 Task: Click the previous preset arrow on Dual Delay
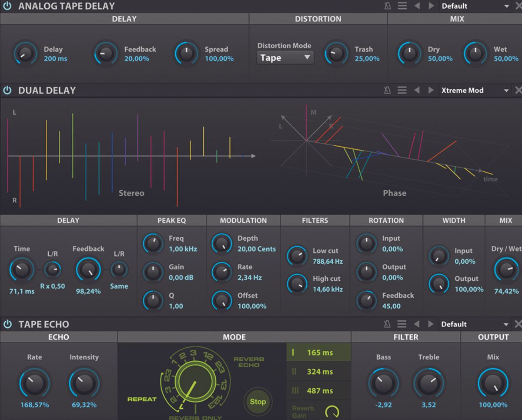pyautogui.click(x=417, y=90)
